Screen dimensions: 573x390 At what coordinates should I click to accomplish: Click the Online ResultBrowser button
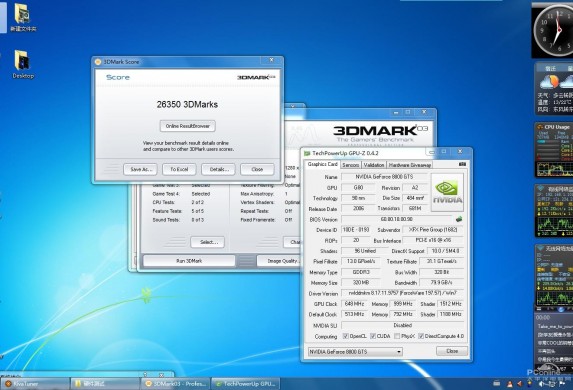(x=187, y=126)
